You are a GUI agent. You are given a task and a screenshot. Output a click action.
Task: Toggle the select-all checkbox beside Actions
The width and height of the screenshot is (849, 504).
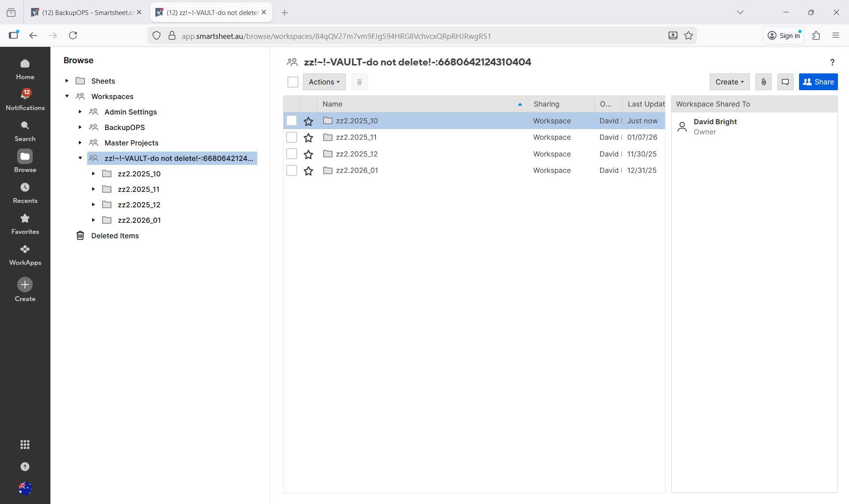[293, 82]
